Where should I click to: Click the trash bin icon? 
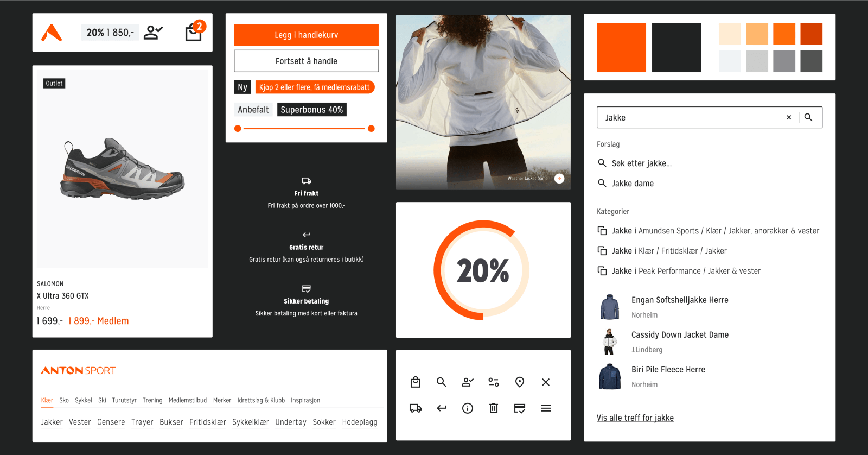tap(494, 408)
